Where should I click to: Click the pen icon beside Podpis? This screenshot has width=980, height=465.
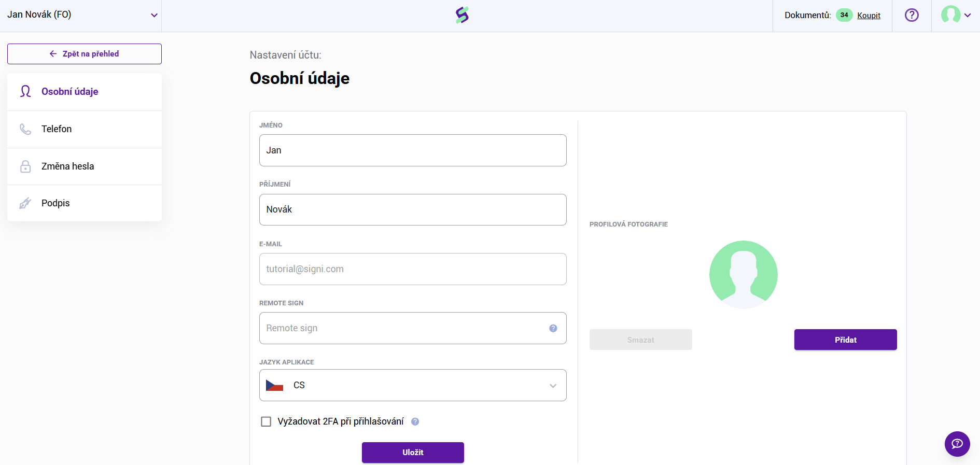coord(25,203)
